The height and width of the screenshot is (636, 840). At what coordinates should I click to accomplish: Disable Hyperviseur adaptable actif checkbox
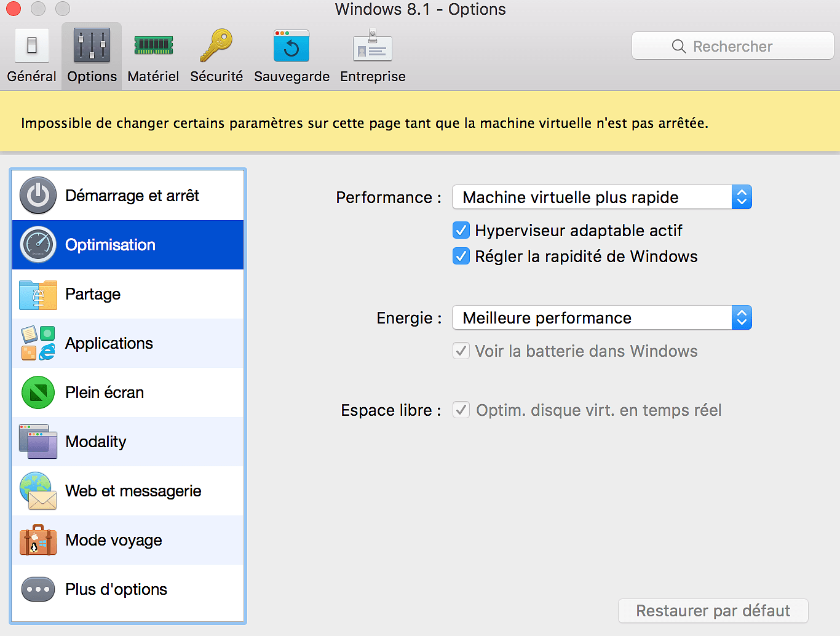coord(461,231)
